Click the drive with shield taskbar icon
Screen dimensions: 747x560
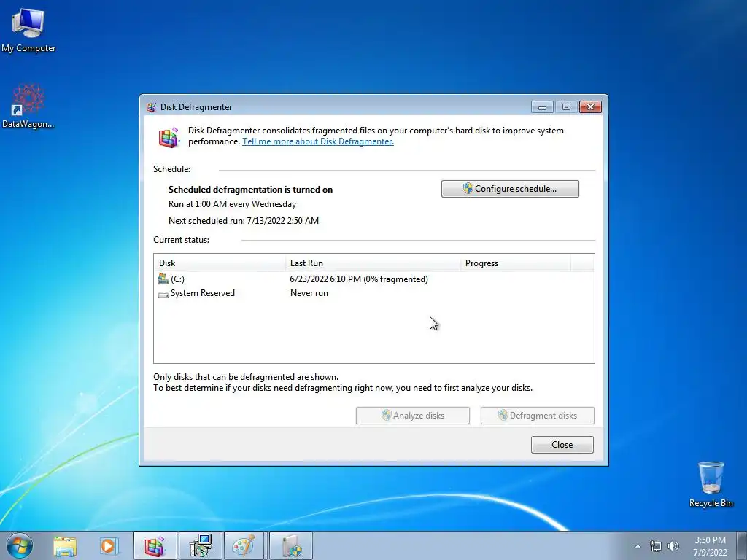(291, 545)
